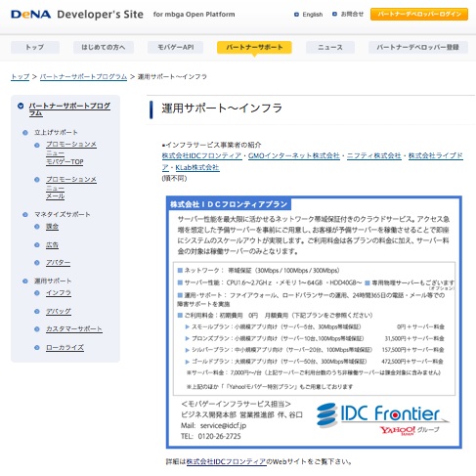Open the 課金 sidebar link
Image resolution: width=476 pixels, height=476 pixels.
coord(52,227)
